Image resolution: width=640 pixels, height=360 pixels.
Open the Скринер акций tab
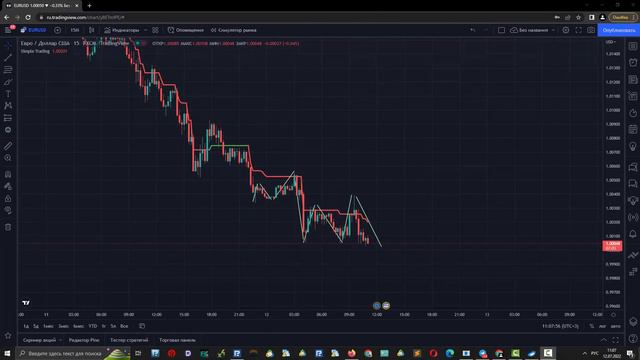(40, 340)
